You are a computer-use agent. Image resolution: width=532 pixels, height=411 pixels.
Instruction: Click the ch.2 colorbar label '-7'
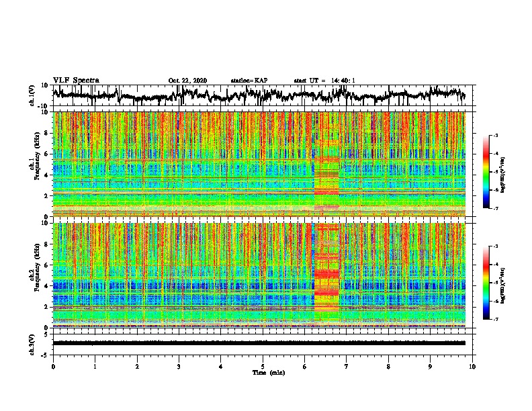tap(495, 319)
